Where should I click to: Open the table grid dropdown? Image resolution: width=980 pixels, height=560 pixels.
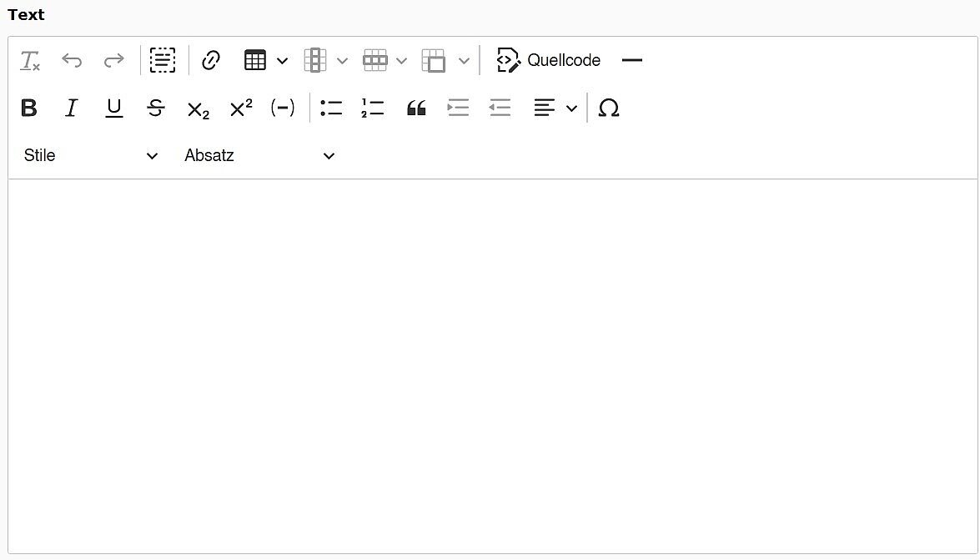coord(282,60)
